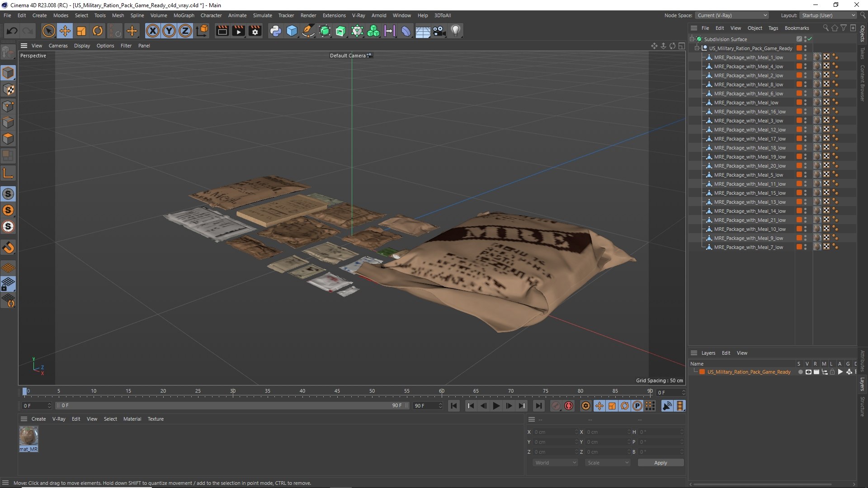Viewport: 868px width, 488px height.
Task: Open Scale coordinate dropdown
Action: [608, 463]
